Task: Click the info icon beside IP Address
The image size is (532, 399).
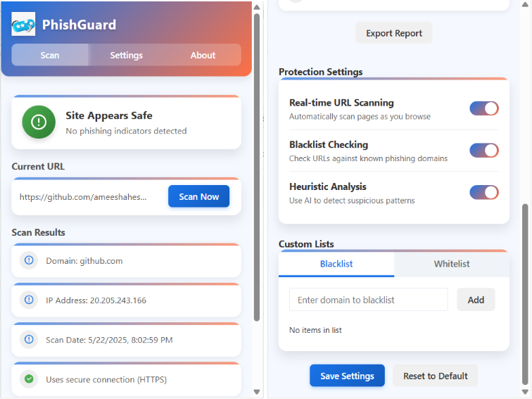Action: pos(29,300)
